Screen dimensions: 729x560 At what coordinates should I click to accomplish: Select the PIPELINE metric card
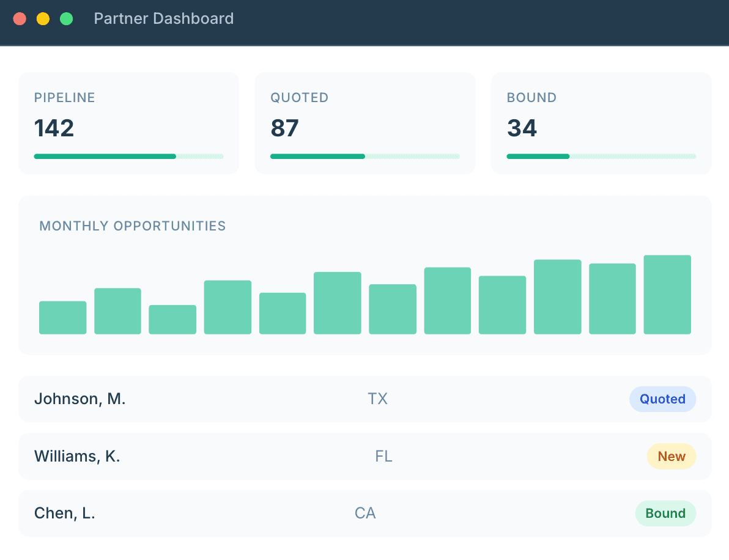(x=128, y=122)
